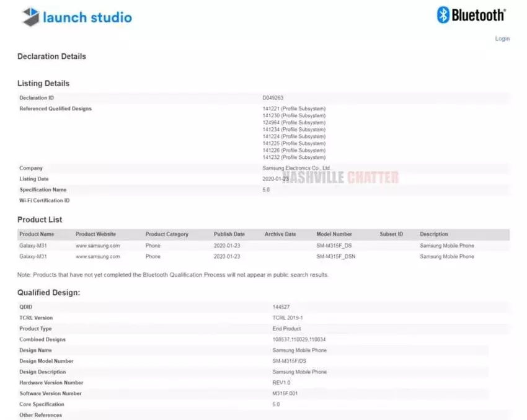Click the launch studio cube logo icon

[31, 17]
